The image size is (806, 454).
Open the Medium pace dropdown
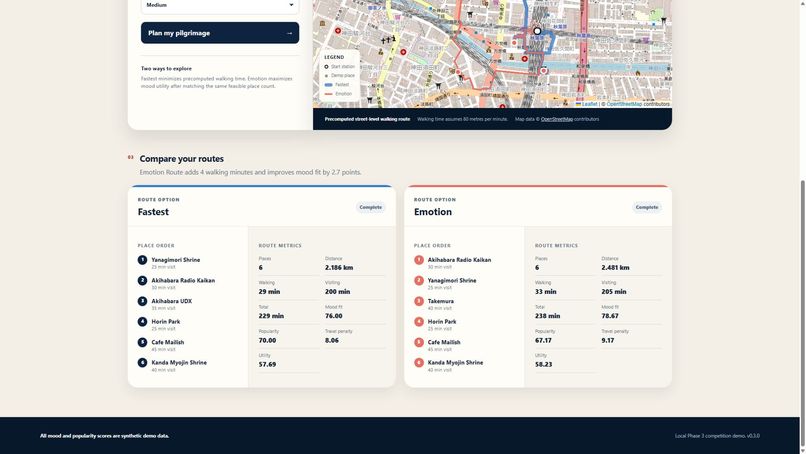point(220,6)
